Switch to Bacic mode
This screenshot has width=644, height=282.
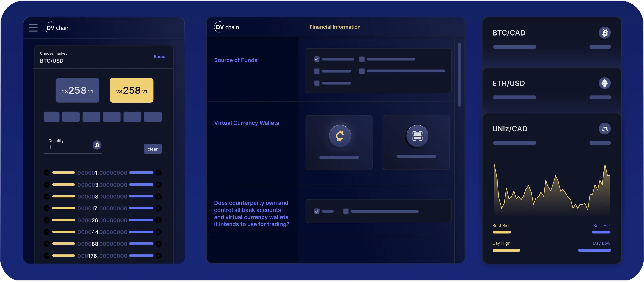point(159,57)
